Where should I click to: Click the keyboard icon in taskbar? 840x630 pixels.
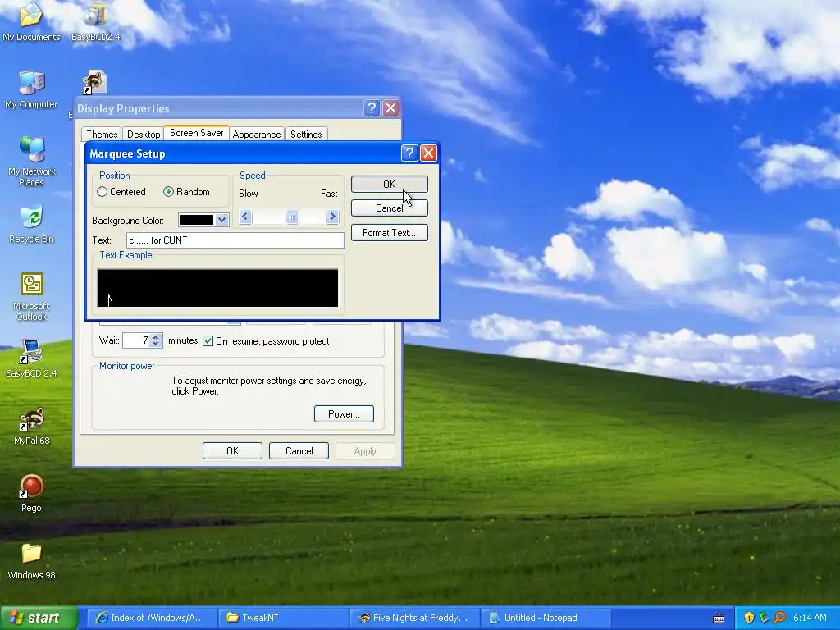point(719,619)
